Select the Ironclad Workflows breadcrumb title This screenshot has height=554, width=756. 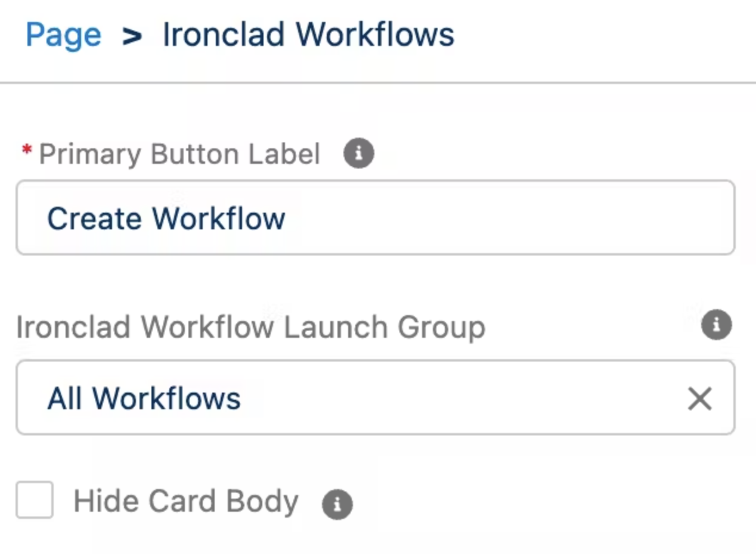tap(308, 35)
